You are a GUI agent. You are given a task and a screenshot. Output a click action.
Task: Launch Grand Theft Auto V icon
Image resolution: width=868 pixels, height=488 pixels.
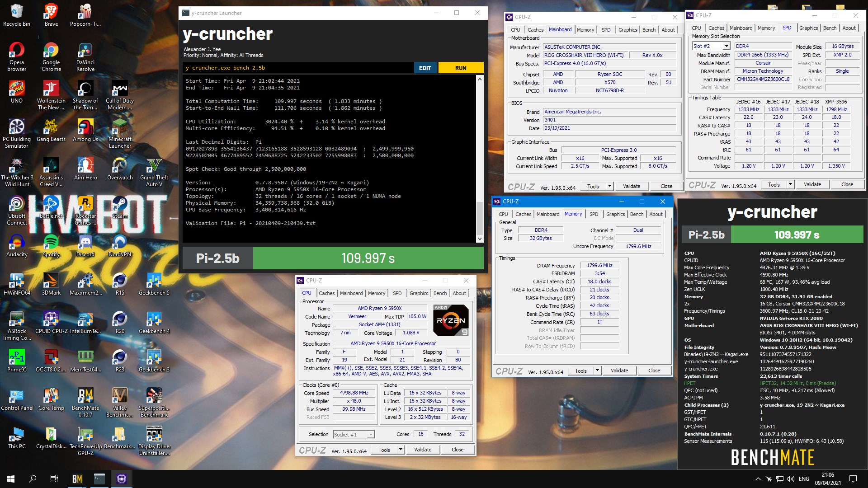tap(154, 172)
